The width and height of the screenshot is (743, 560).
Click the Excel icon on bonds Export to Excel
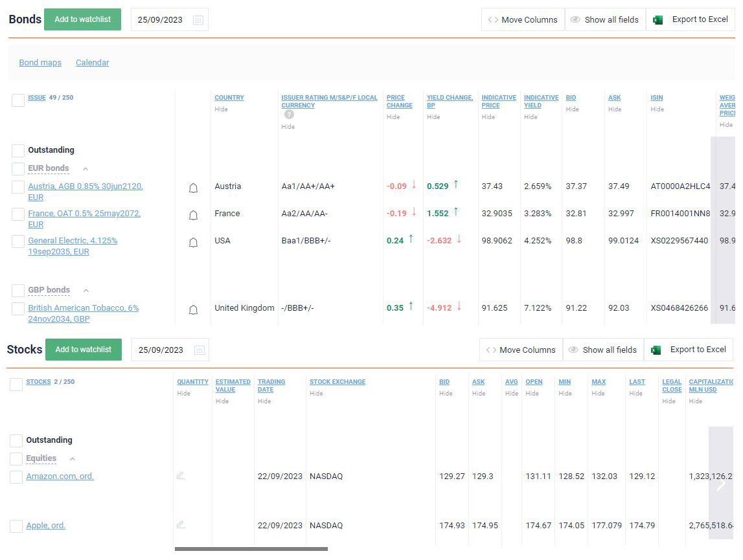pos(657,19)
